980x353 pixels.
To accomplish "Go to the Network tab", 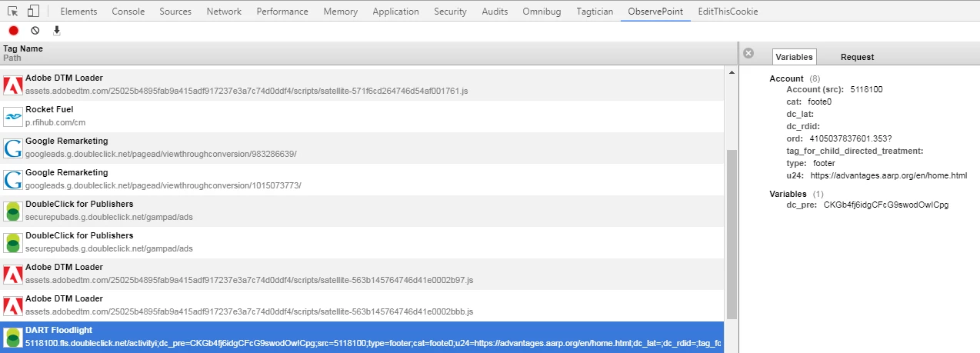I will point(224,12).
